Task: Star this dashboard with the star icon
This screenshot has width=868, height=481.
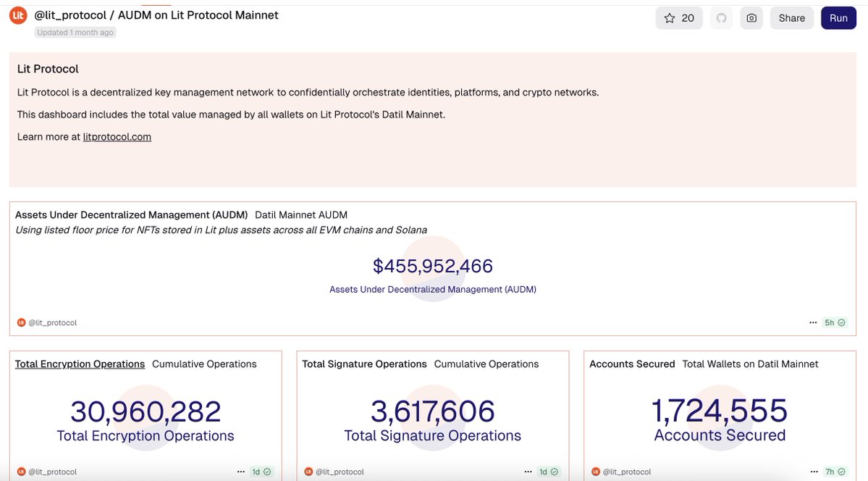Action: click(679, 18)
